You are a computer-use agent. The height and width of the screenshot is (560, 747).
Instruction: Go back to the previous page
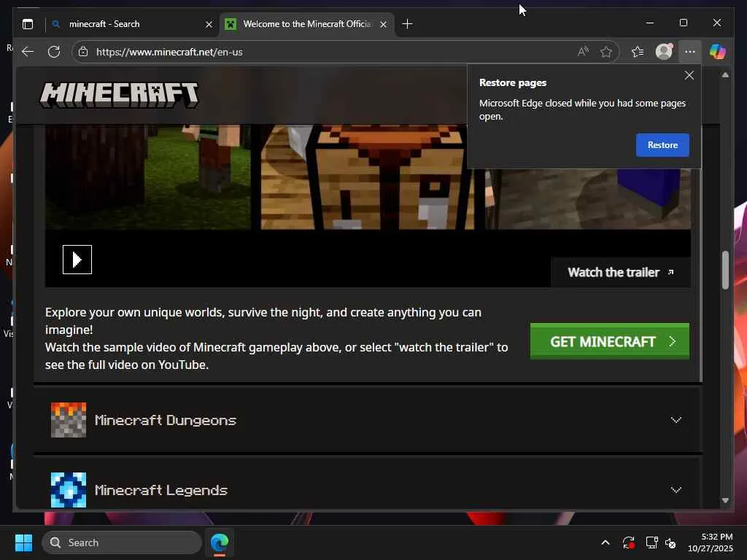pos(28,52)
